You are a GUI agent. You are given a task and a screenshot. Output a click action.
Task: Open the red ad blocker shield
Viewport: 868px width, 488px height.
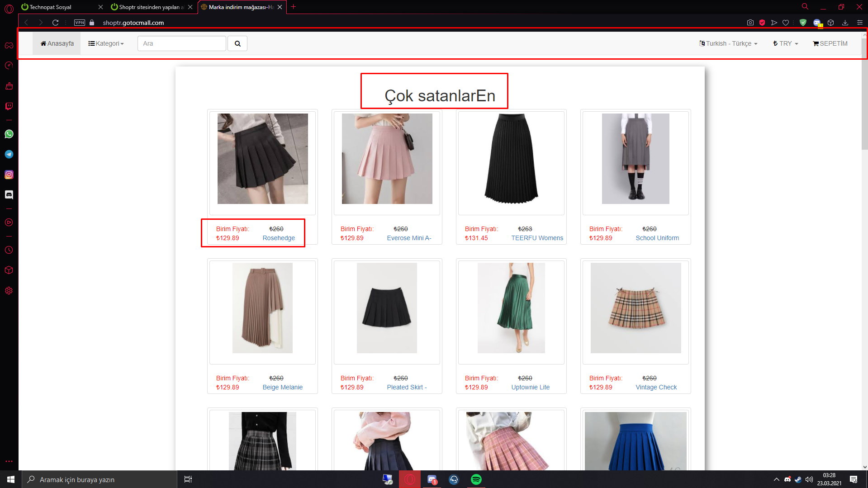tap(762, 23)
